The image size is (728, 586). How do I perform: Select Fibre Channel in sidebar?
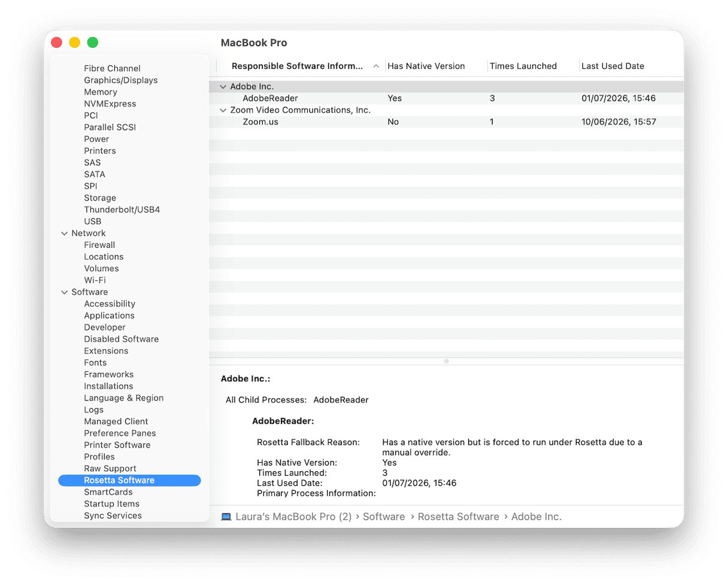point(113,69)
